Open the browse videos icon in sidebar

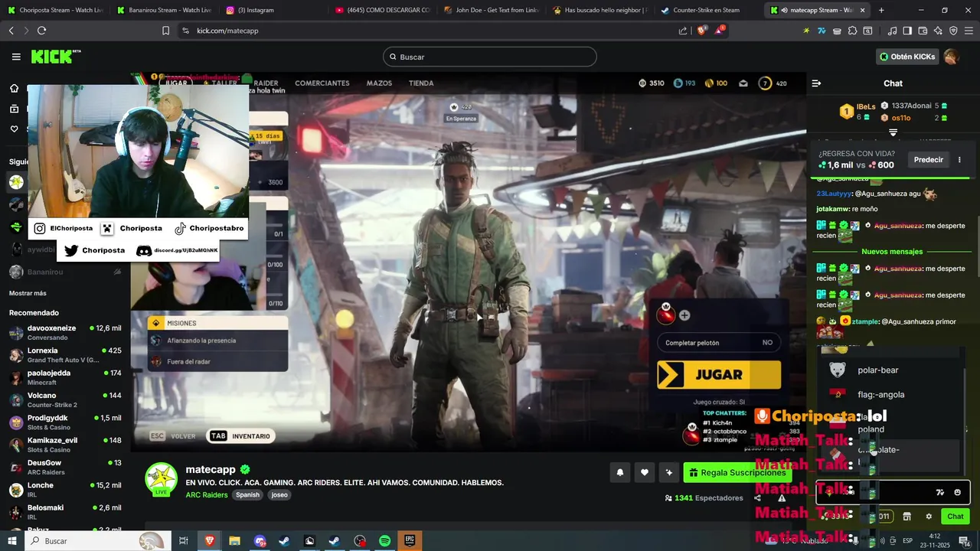point(14,109)
